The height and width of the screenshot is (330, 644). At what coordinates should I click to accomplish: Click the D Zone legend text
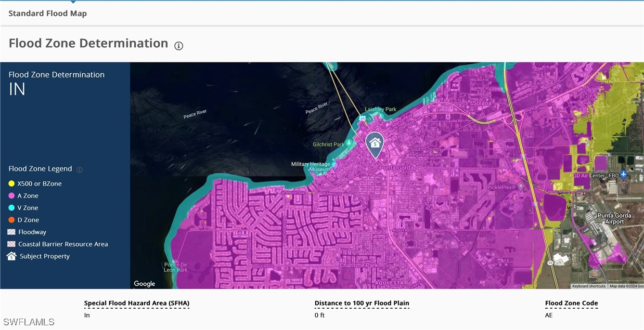tap(28, 220)
